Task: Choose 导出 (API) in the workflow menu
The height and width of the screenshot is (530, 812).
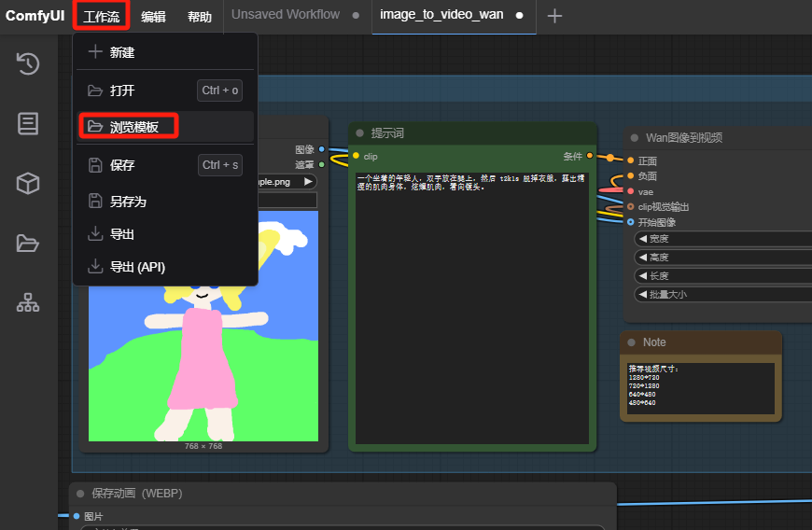Action: click(165, 267)
